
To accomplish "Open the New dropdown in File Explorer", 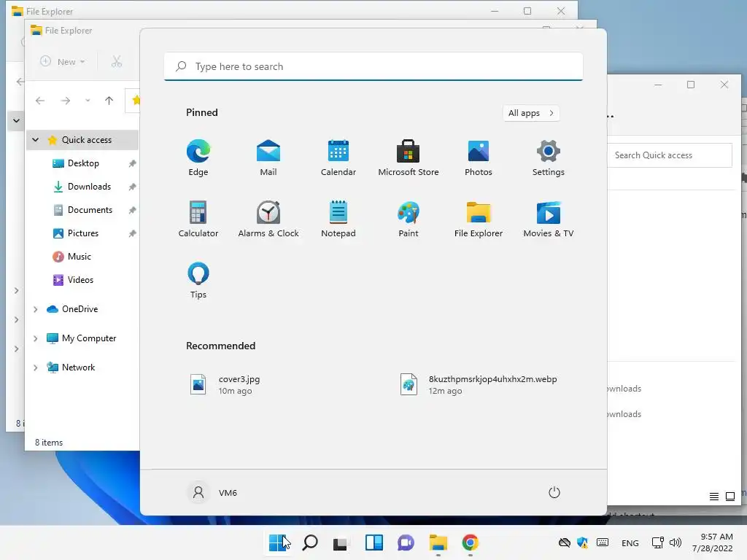I will point(63,62).
